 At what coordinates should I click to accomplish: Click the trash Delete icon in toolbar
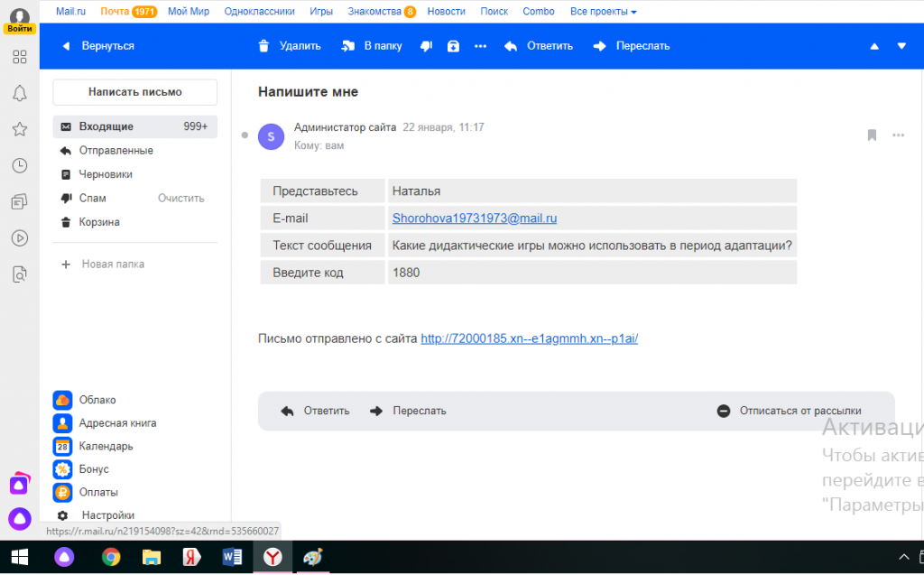click(x=263, y=46)
